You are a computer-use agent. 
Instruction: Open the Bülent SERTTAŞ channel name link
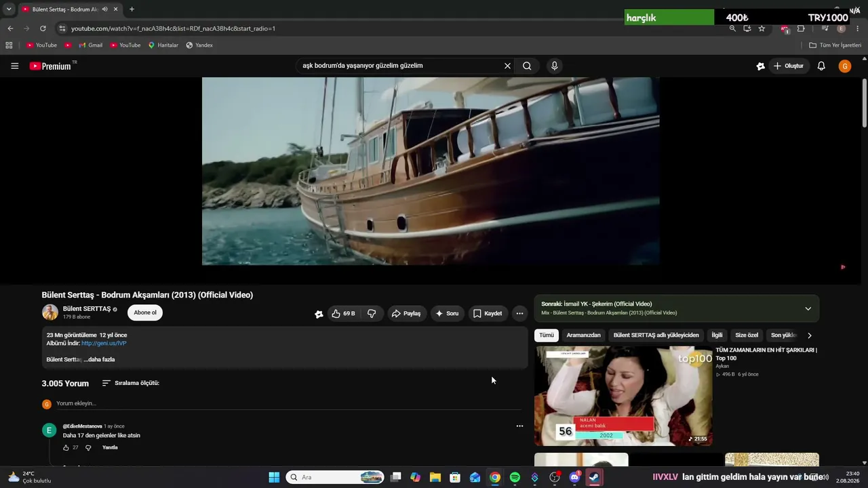click(x=87, y=308)
